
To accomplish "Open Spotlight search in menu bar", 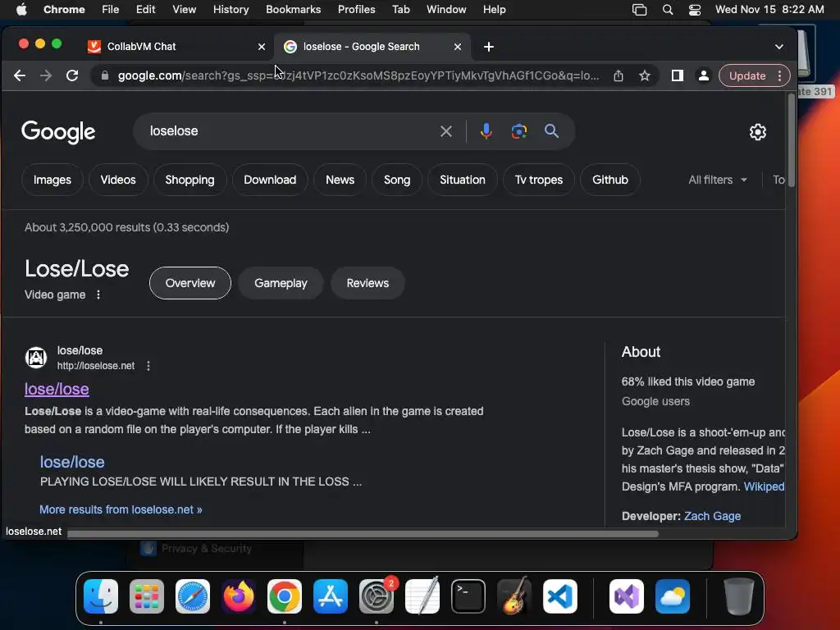I will coord(668,10).
